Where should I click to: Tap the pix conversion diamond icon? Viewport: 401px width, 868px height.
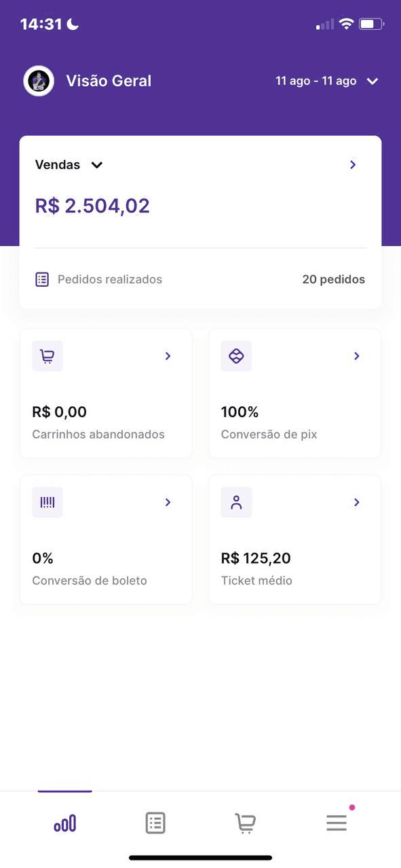pos(236,356)
